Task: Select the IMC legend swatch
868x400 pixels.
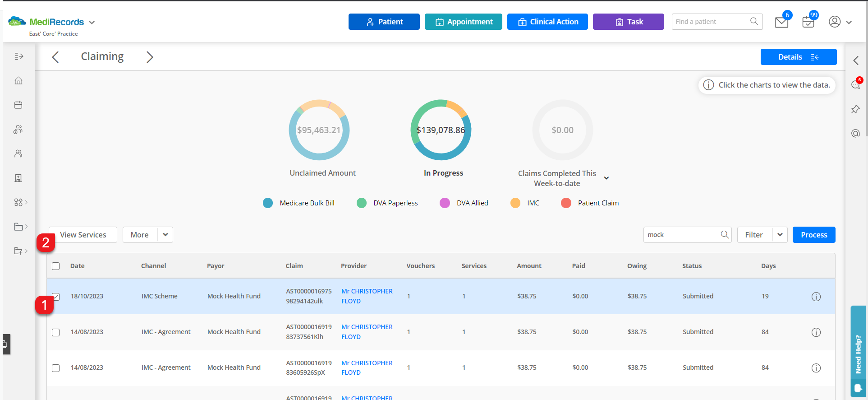Action: click(x=515, y=203)
